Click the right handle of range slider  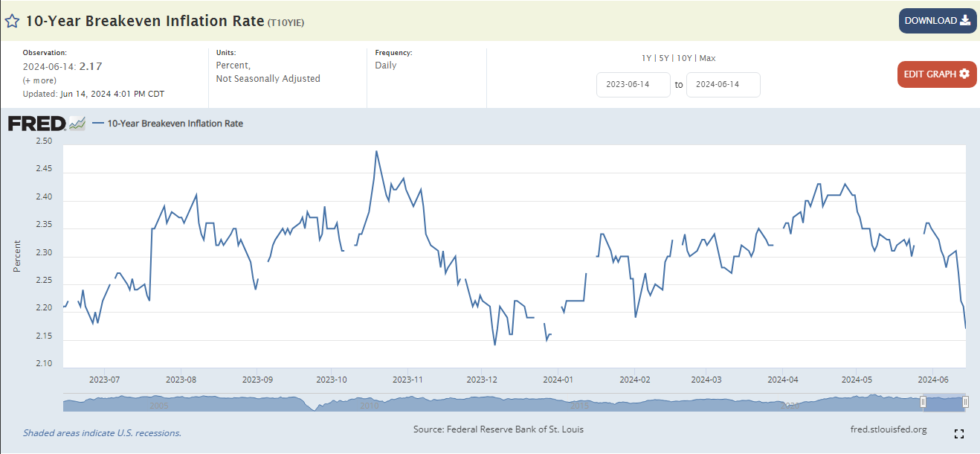click(x=965, y=402)
